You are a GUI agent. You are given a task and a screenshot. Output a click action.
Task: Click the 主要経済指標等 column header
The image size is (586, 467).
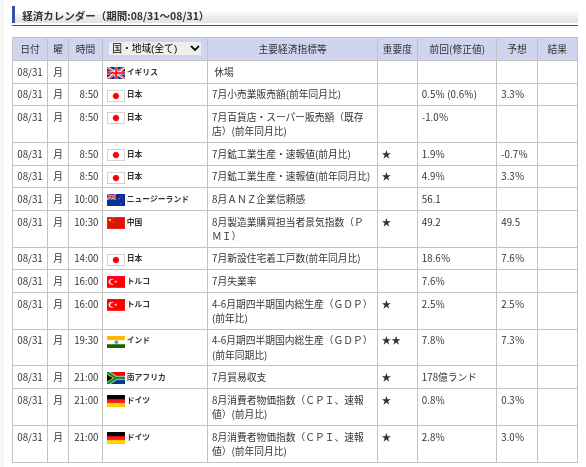pos(292,49)
